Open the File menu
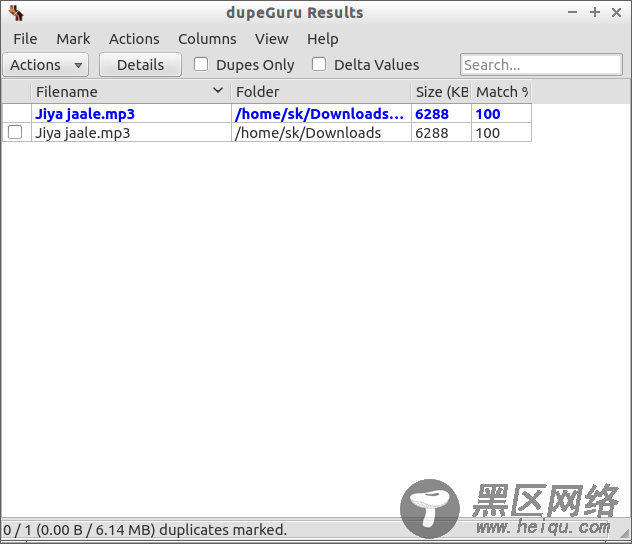This screenshot has height=544, width=632. (25, 39)
